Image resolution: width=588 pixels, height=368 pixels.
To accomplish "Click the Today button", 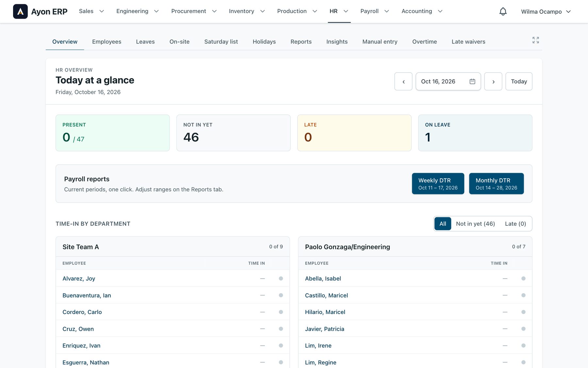I will pos(519,81).
